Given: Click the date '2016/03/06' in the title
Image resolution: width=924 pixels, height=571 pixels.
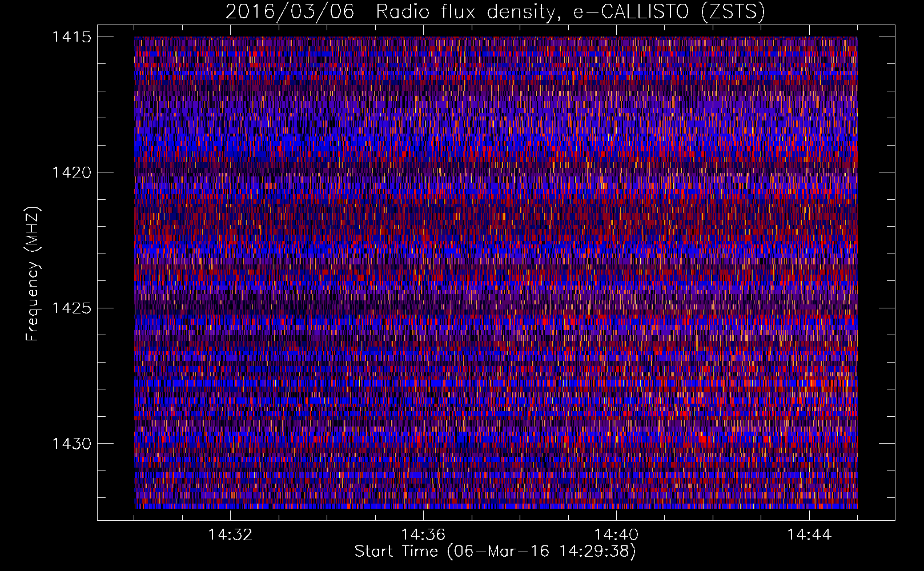Looking at the screenshot, I should 290,11.
